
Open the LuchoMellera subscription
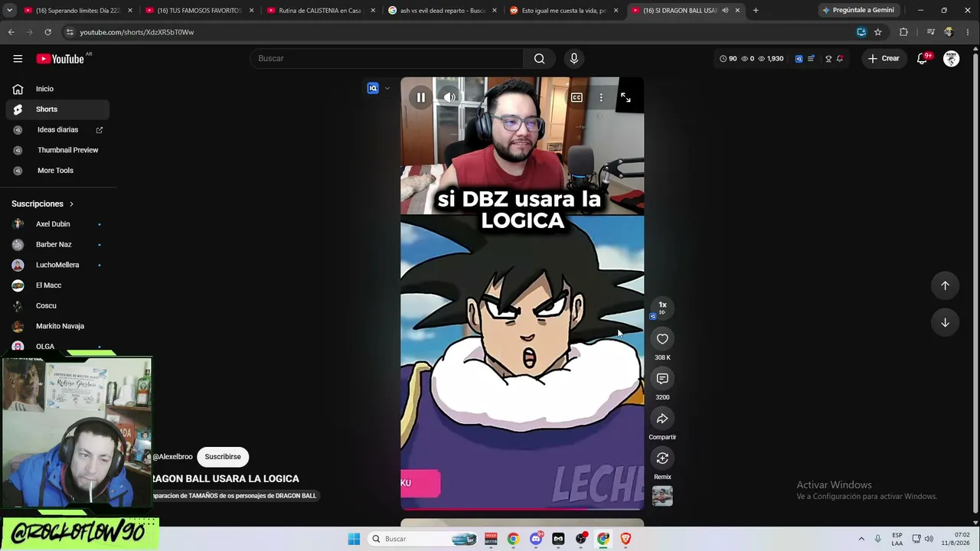click(57, 265)
